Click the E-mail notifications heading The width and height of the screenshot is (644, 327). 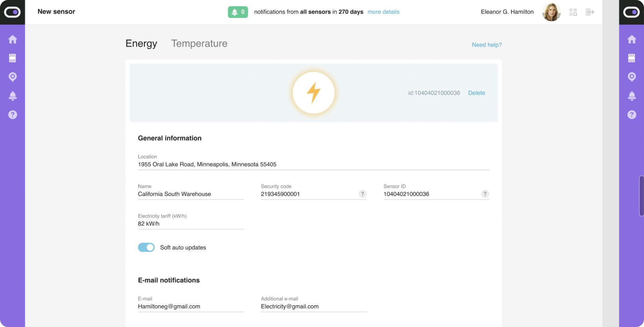pos(169,280)
